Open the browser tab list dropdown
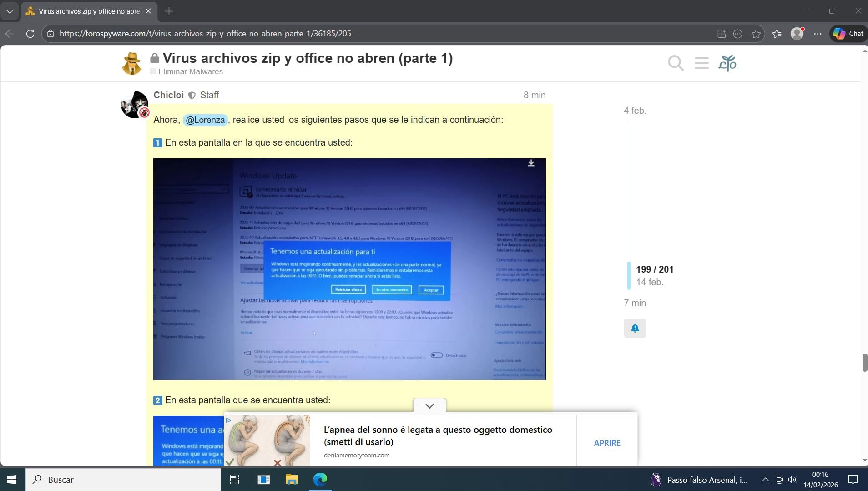This screenshot has width=868, height=491. (10, 11)
